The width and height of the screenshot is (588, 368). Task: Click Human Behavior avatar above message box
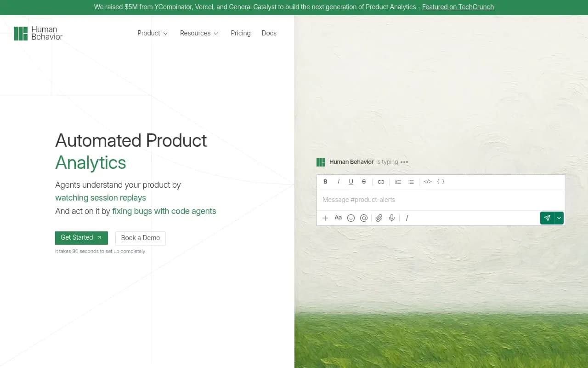(x=321, y=162)
